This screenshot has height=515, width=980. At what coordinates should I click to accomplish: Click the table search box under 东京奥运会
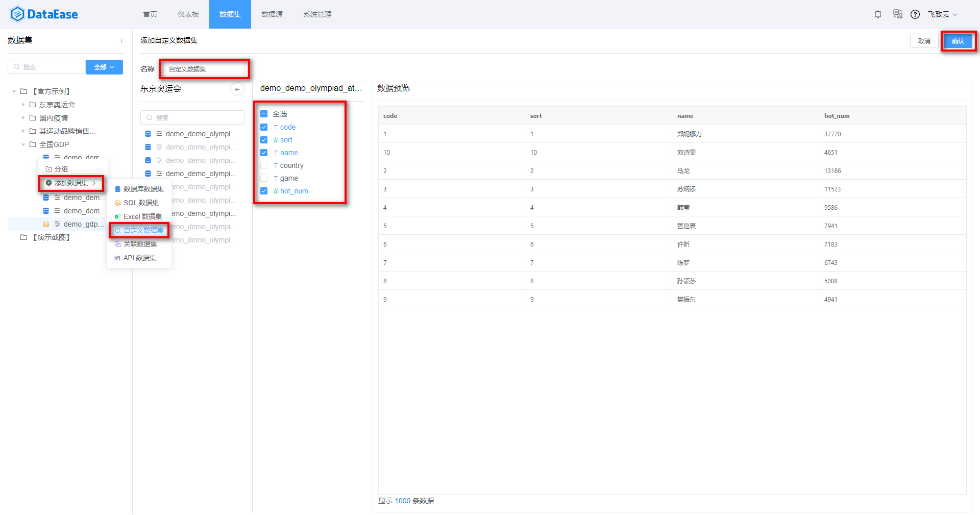coord(192,117)
